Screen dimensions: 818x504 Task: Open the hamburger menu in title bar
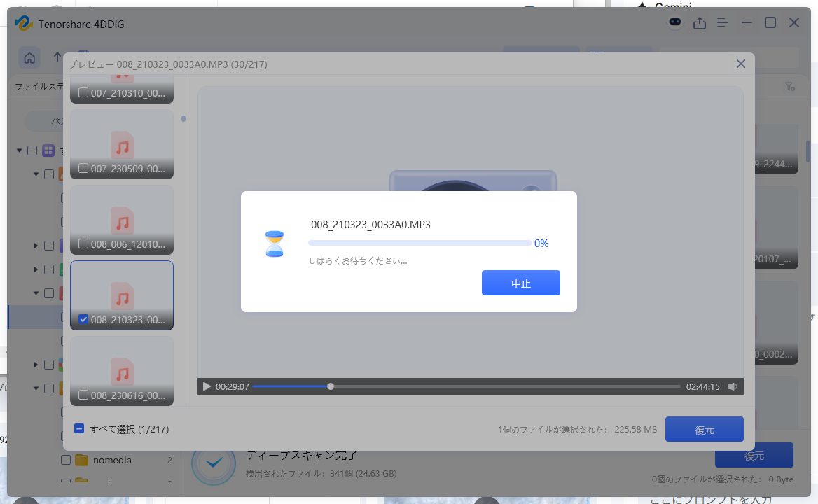coord(723,23)
